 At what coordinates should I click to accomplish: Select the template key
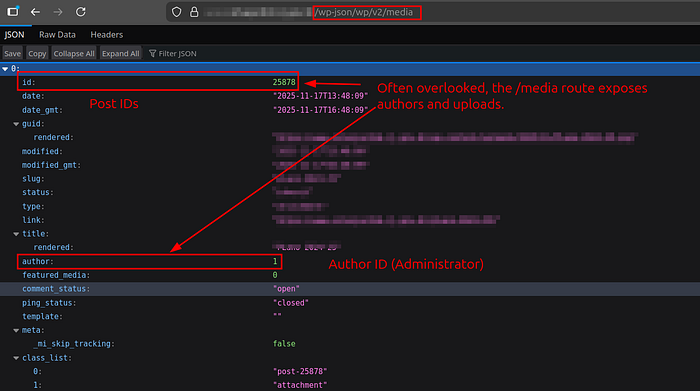click(x=42, y=316)
